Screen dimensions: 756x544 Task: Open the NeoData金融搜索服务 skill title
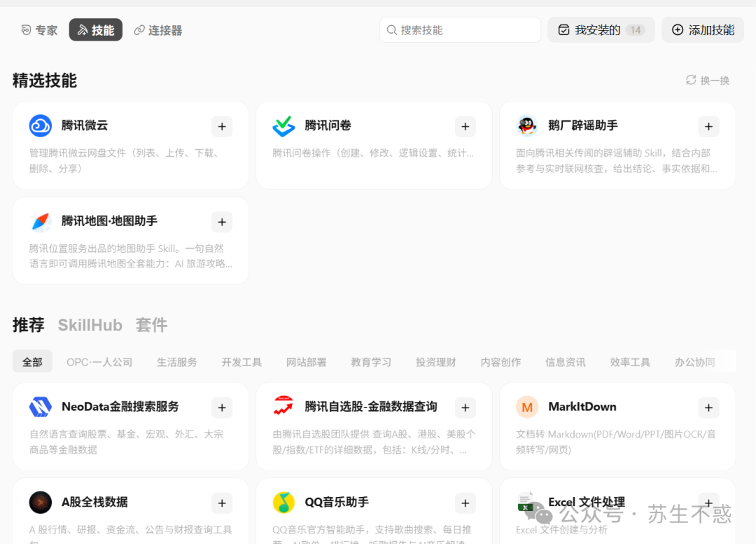point(120,407)
